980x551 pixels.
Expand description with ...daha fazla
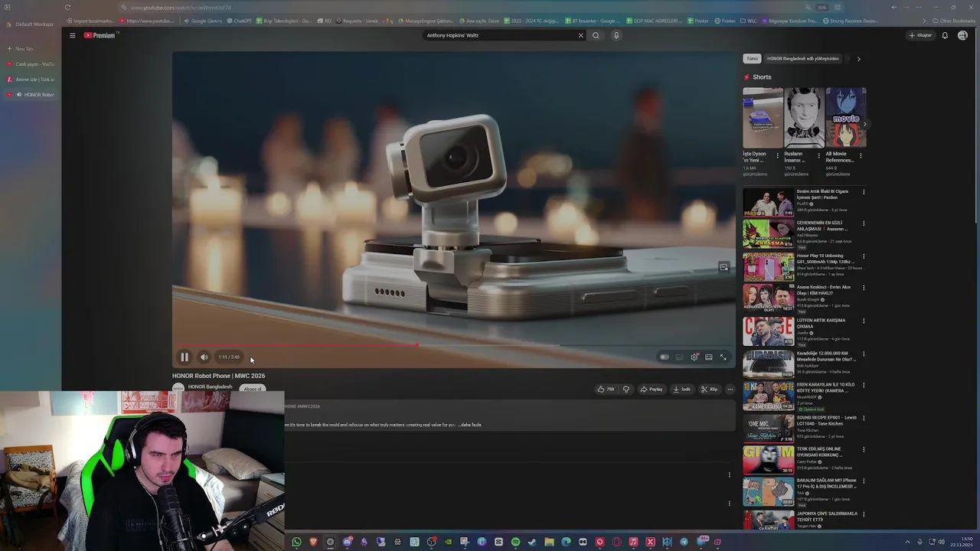tap(470, 425)
